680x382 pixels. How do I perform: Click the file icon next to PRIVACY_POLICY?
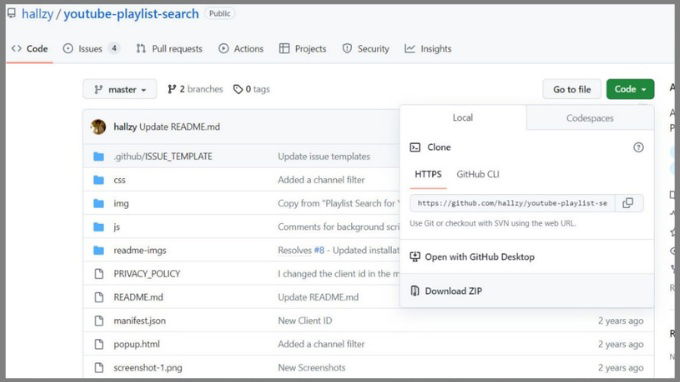coord(99,274)
